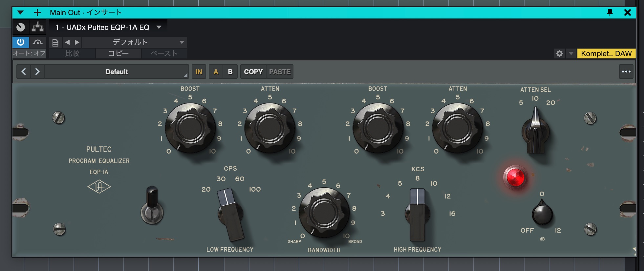Set ATTEN SEL to 5

click(521, 103)
